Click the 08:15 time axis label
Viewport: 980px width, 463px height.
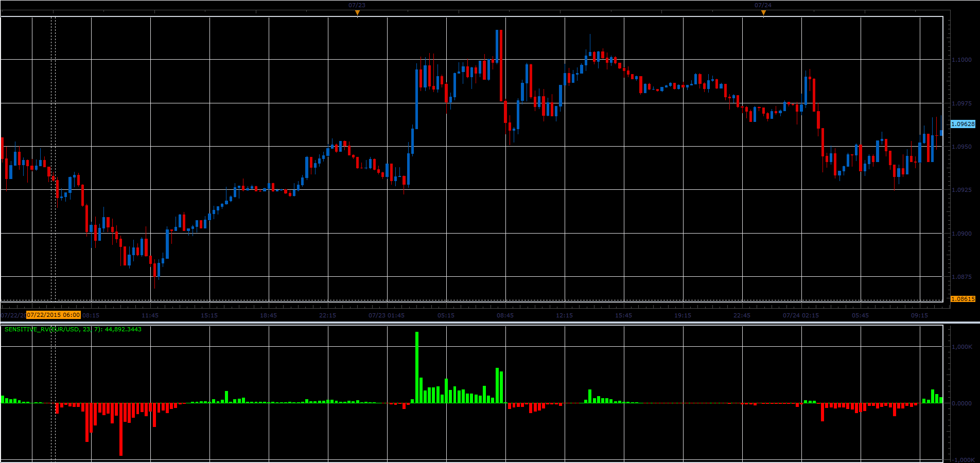91,315
